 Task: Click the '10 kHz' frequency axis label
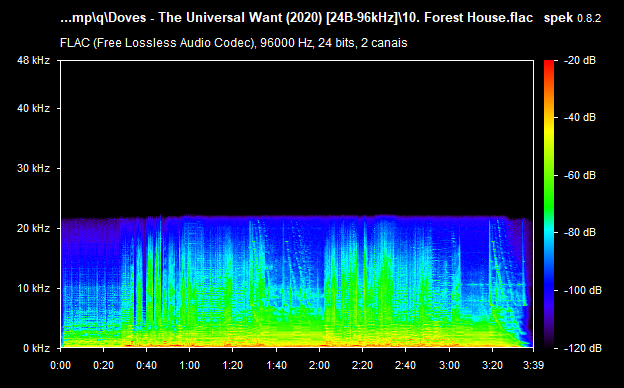[33, 288]
